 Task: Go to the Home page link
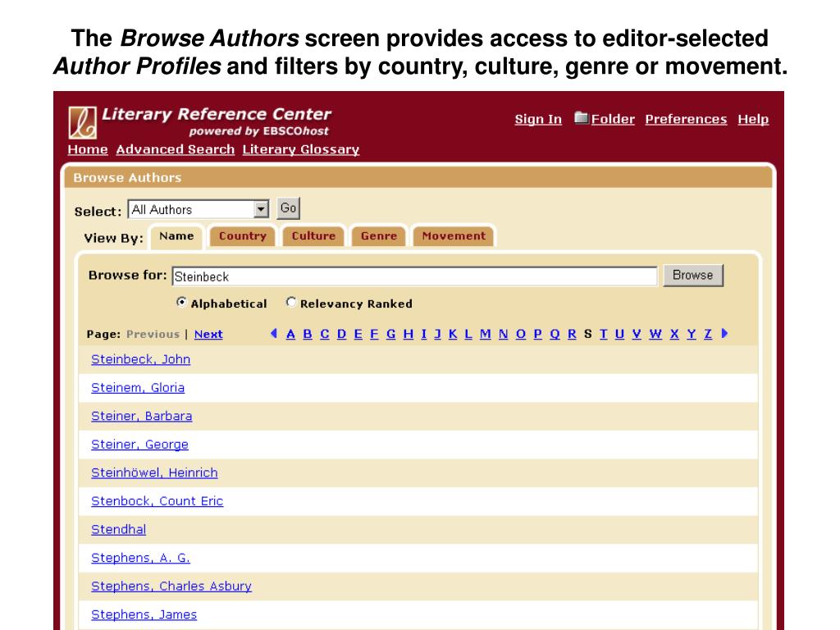[x=88, y=149]
